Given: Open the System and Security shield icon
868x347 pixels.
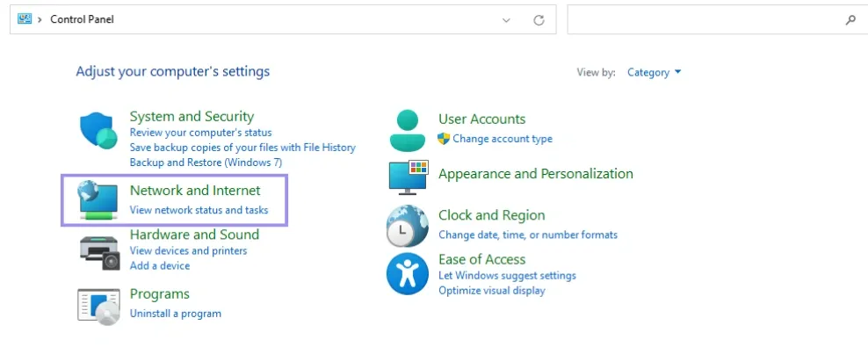Looking at the screenshot, I should 98,131.
